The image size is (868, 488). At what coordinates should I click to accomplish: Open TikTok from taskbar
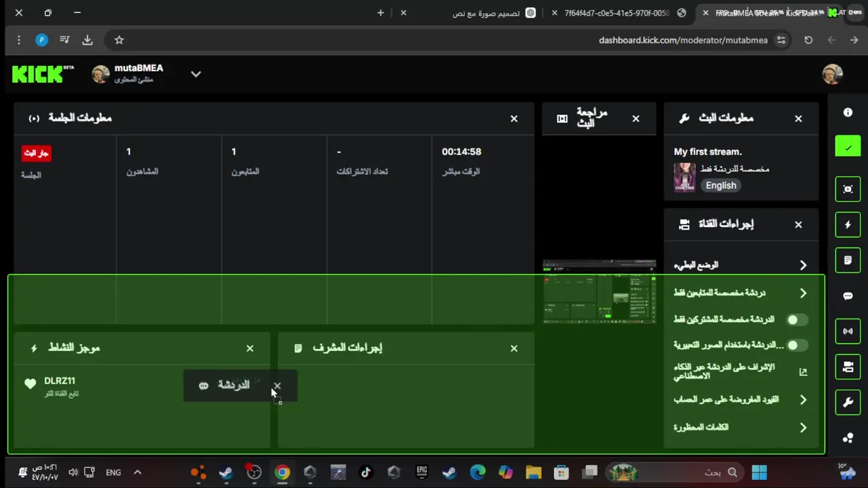[366, 472]
